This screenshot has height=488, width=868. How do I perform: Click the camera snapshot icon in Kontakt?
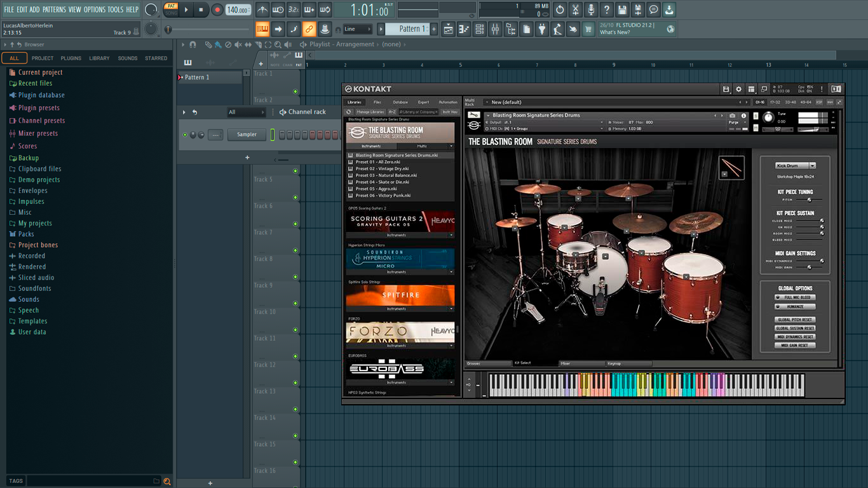pos(733,116)
